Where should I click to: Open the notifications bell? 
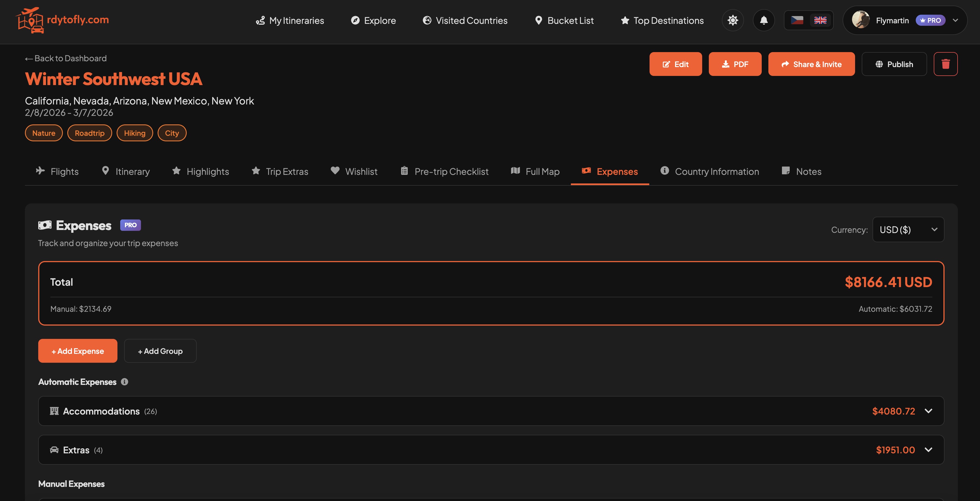click(x=764, y=20)
